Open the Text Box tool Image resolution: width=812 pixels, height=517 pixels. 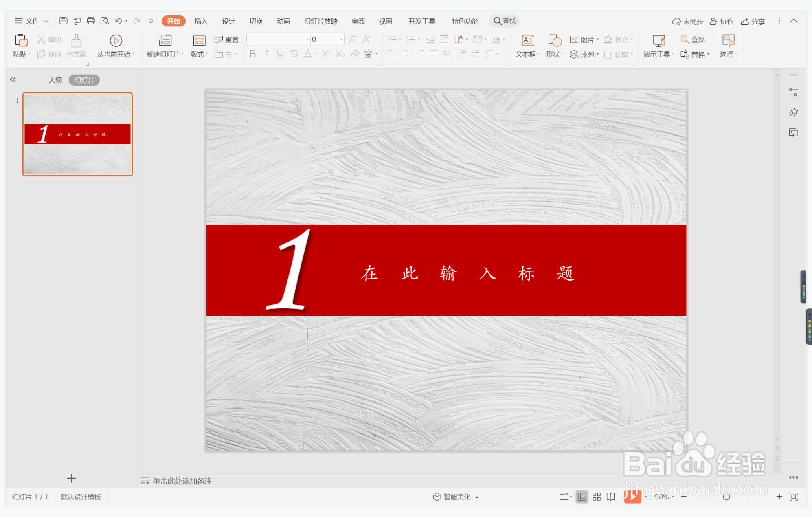[526, 46]
